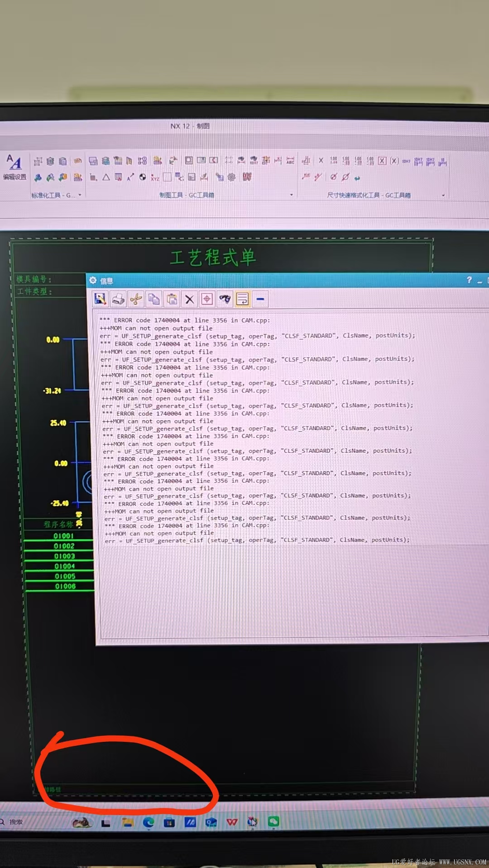Click the binoculars Find icon in Information window
This screenshot has height=868, width=489.
225,299
